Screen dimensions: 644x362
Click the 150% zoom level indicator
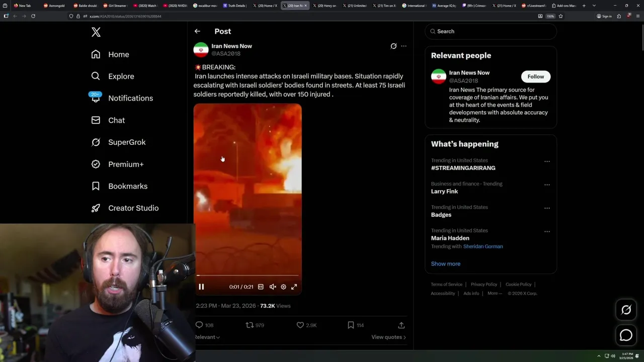[x=550, y=16]
